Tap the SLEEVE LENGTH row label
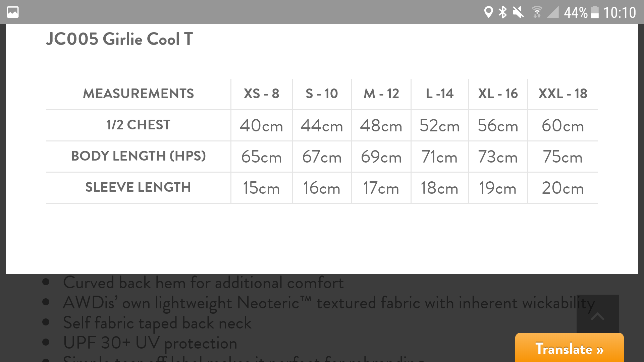Viewport: 644px width, 362px height. (138, 187)
